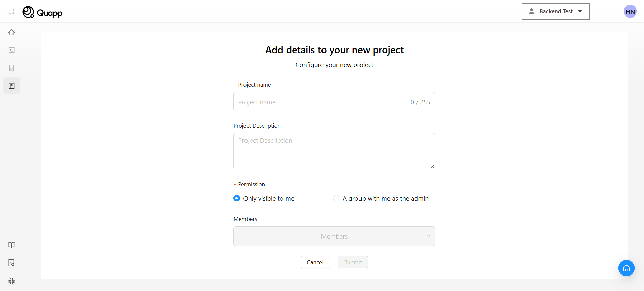644x291 pixels.
Task: Click the Slack icon in sidebar
Action: (x=12, y=281)
